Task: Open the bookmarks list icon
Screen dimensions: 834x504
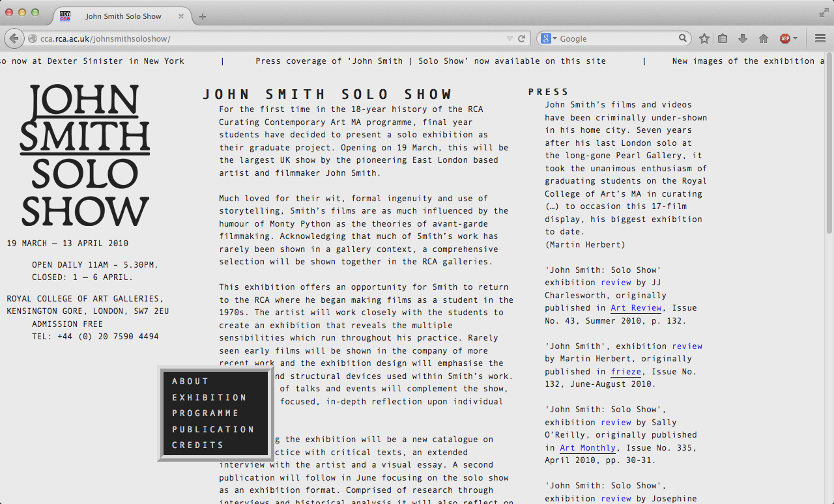Action: [723, 38]
